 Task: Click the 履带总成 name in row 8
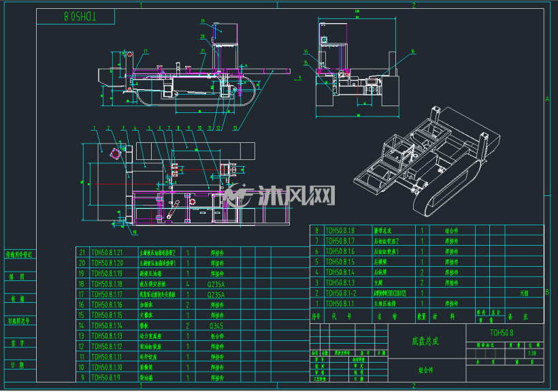point(382,231)
